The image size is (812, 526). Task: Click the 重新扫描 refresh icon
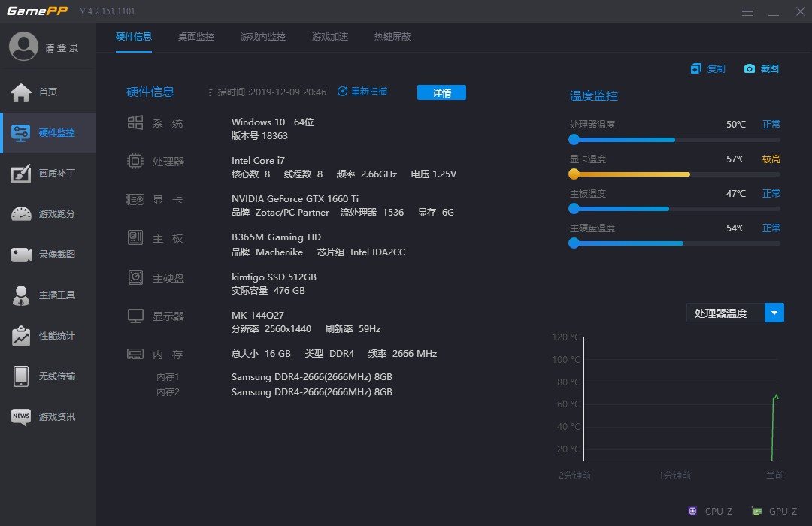pos(342,92)
